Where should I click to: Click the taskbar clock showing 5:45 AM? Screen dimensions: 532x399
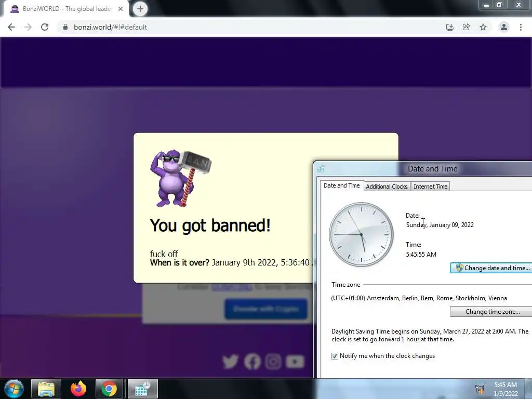[x=506, y=389]
